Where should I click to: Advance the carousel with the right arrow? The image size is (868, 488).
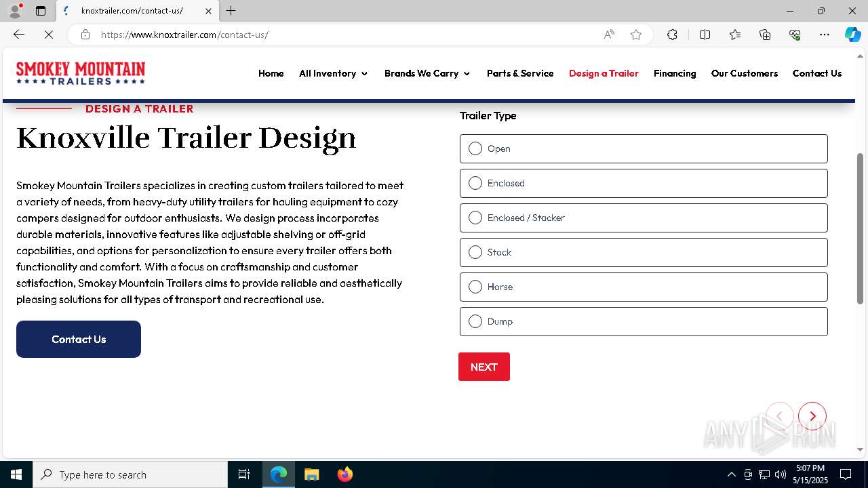812,416
